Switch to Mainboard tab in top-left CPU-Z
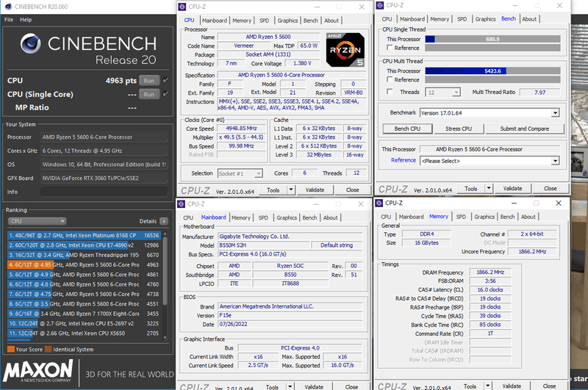The image size is (588, 390). [215, 21]
